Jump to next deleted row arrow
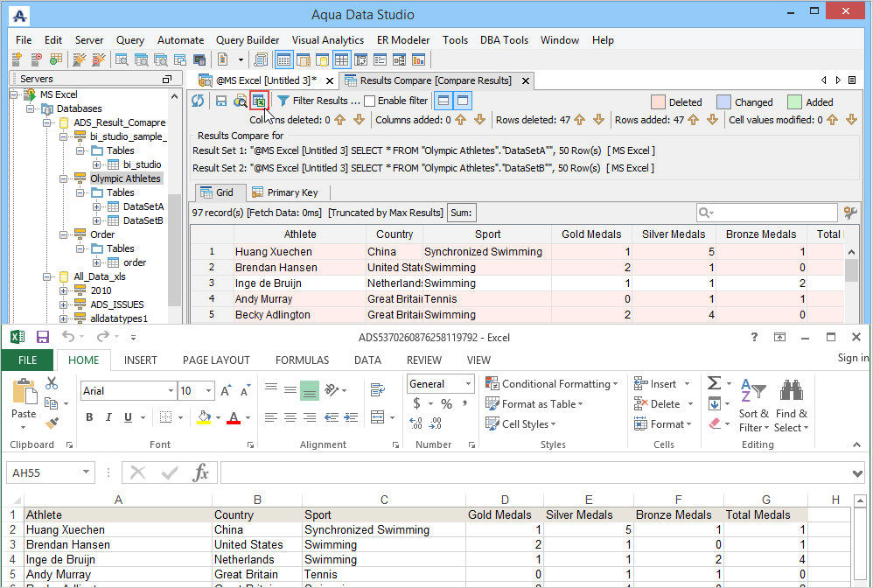This screenshot has width=873, height=588. point(599,120)
